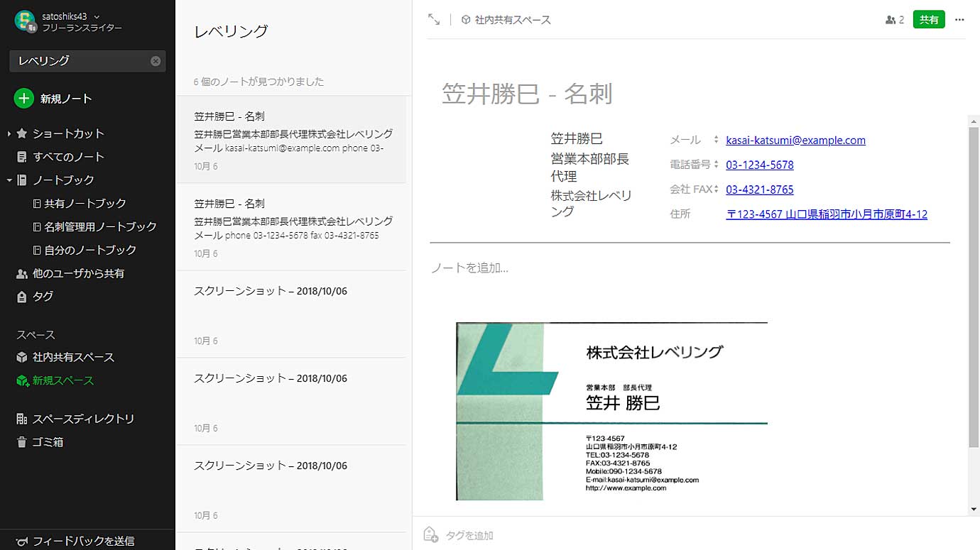Select second 笠井勝巳 - 名刺 note starting メール phone
The image size is (980, 550).
[291, 227]
